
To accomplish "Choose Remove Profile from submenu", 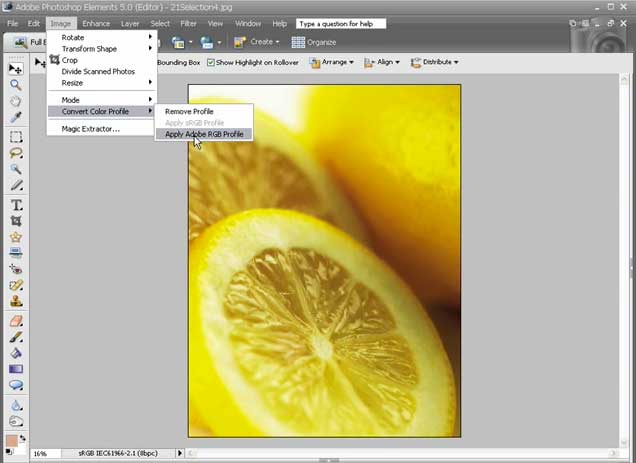I will click(x=204, y=111).
